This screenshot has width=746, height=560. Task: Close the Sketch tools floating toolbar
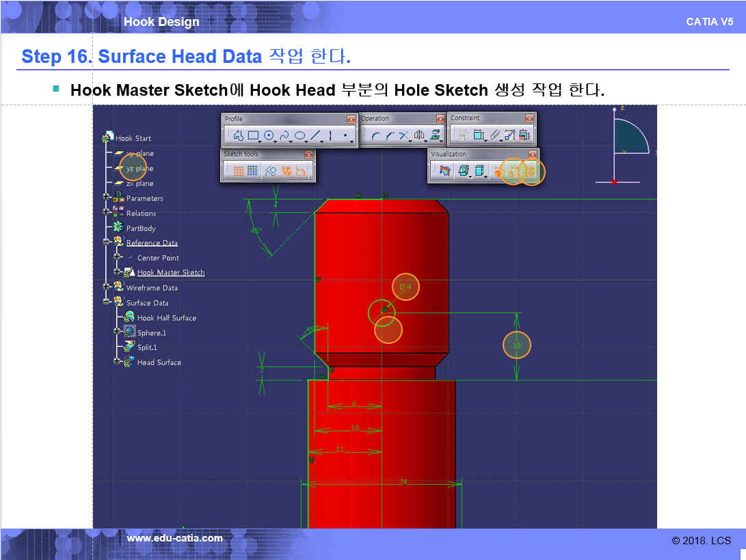point(308,155)
